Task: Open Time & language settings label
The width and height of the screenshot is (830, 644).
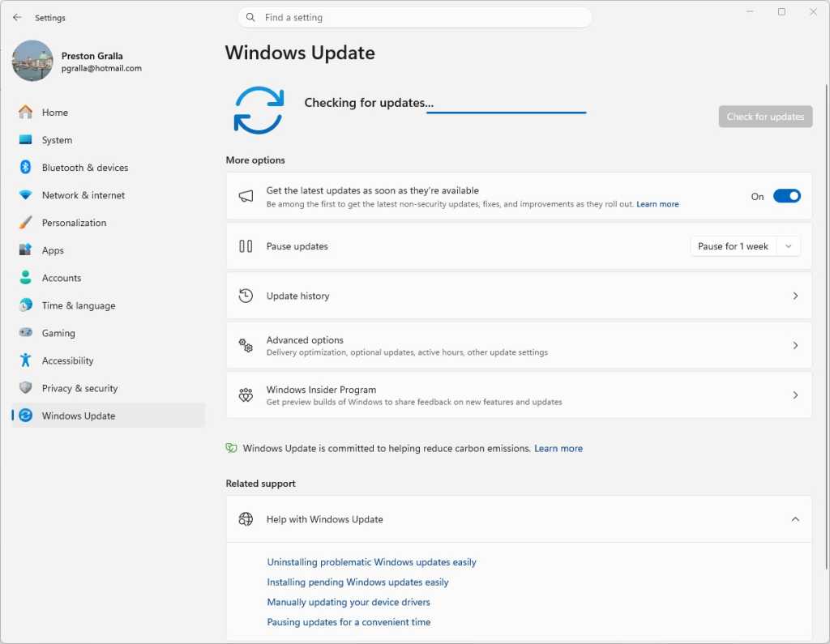Action: pos(79,305)
